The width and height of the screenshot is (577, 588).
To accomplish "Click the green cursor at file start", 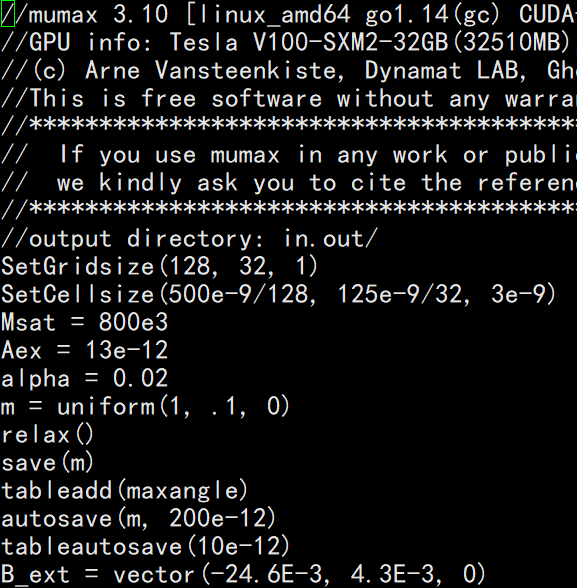I will (x=7, y=14).
